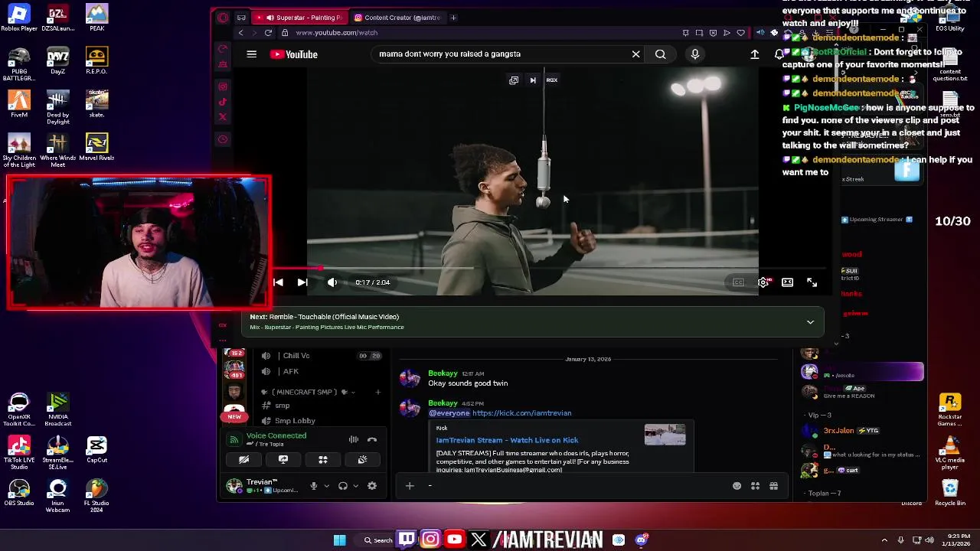The height and width of the screenshot is (551, 980).
Task: Click the Kick stream embed thumbnail
Action: point(665,435)
